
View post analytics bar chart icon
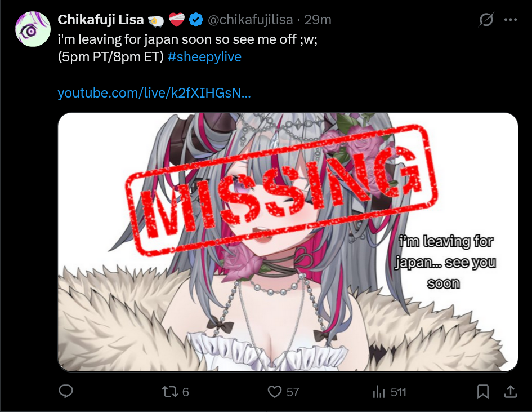click(x=379, y=392)
